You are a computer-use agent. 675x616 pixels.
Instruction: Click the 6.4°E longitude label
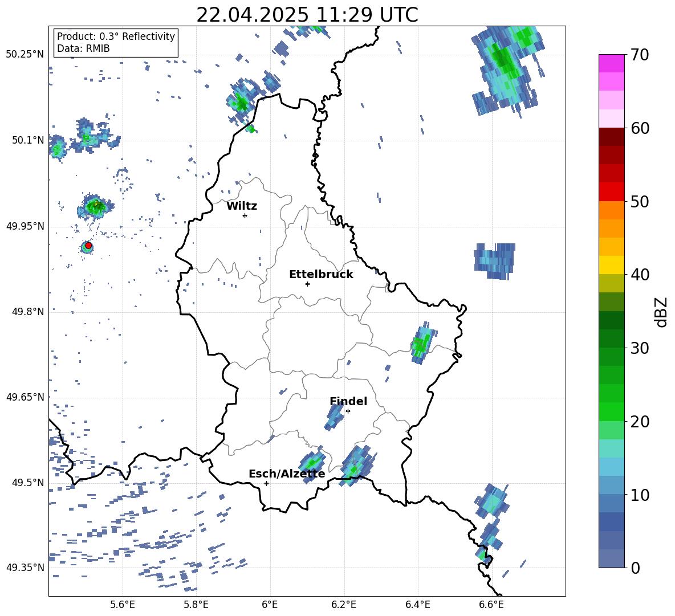click(x=417, y=605)
